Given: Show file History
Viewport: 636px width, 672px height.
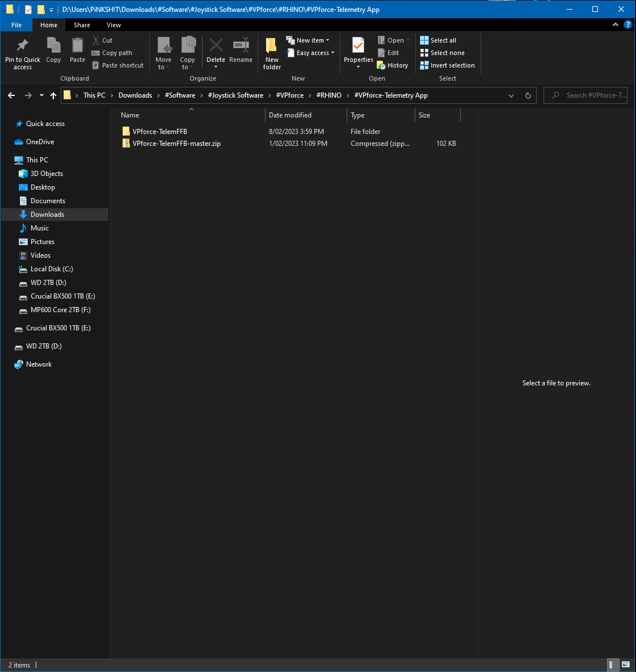Looking at the screenshot, I should 393,65.
